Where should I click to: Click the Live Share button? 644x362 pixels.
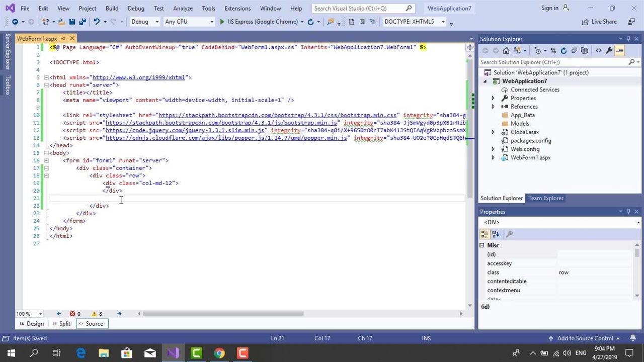point(599,22)
